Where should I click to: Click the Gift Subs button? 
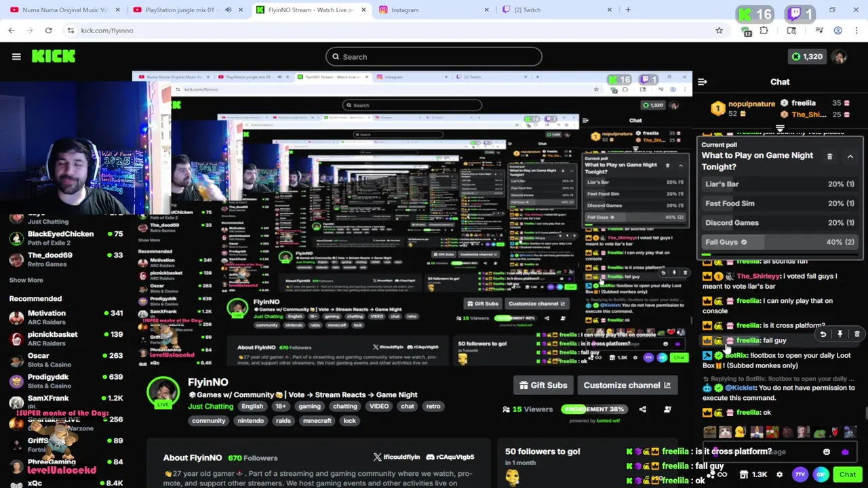tap(543, 386)
